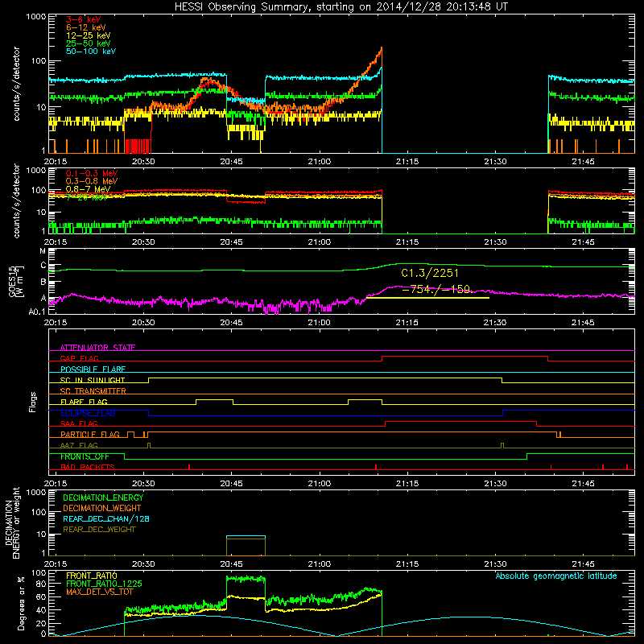
Task: Click the cyan decimation box near 20:45
Action: [246, 536]
